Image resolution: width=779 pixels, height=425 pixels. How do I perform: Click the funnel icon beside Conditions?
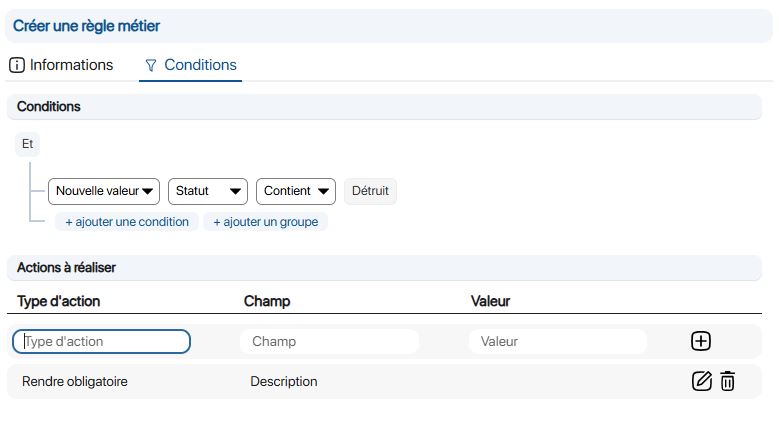151,65
